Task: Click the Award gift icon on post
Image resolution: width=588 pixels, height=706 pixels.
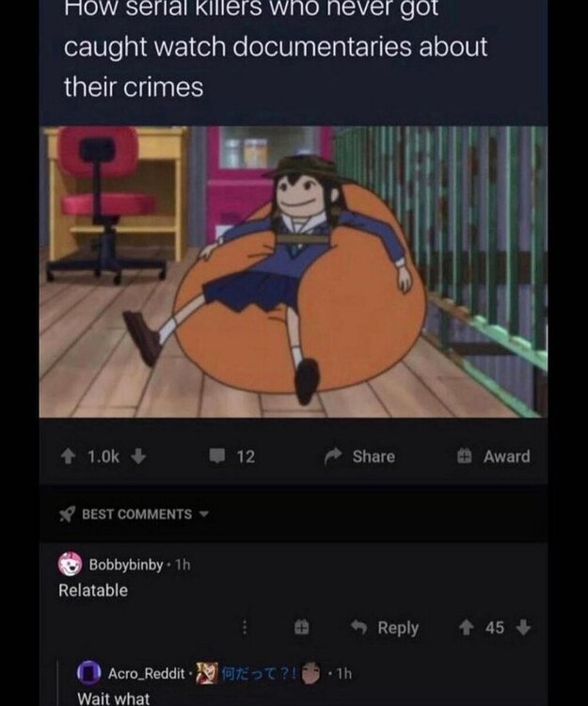Action: 464,457
